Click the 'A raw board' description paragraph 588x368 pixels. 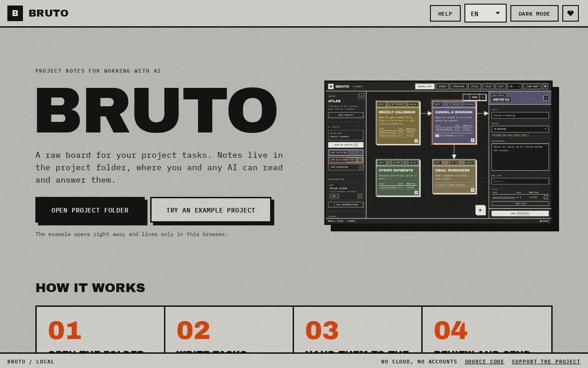(159, 167)
